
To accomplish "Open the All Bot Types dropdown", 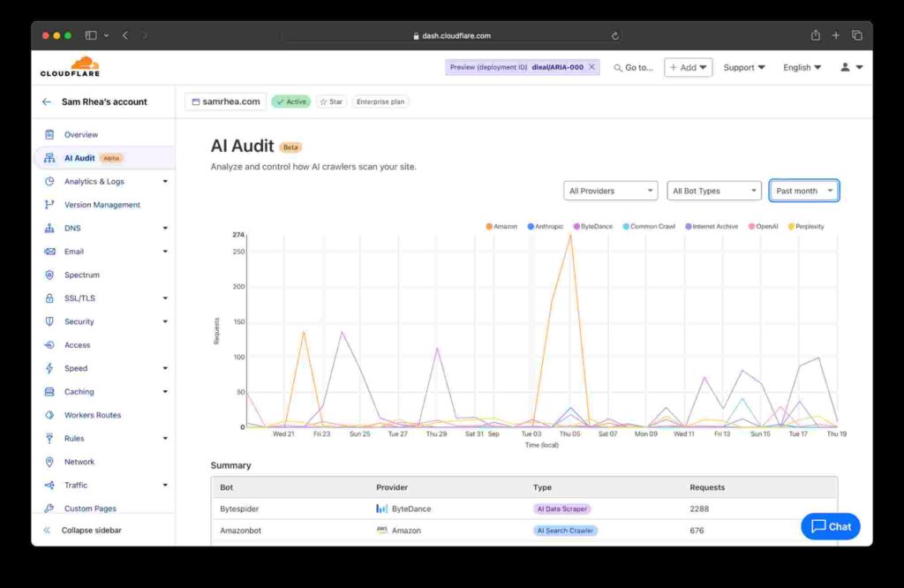I will (x=714, y=190).
